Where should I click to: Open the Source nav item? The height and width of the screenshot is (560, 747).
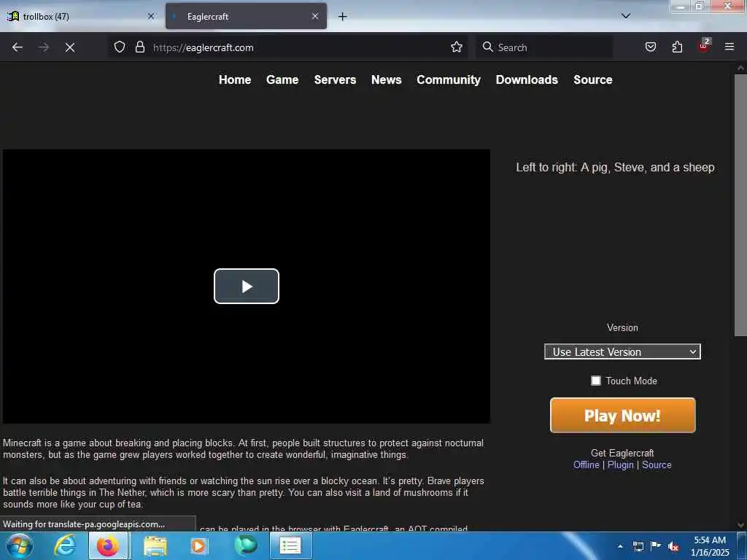click(x=593, y=79)
